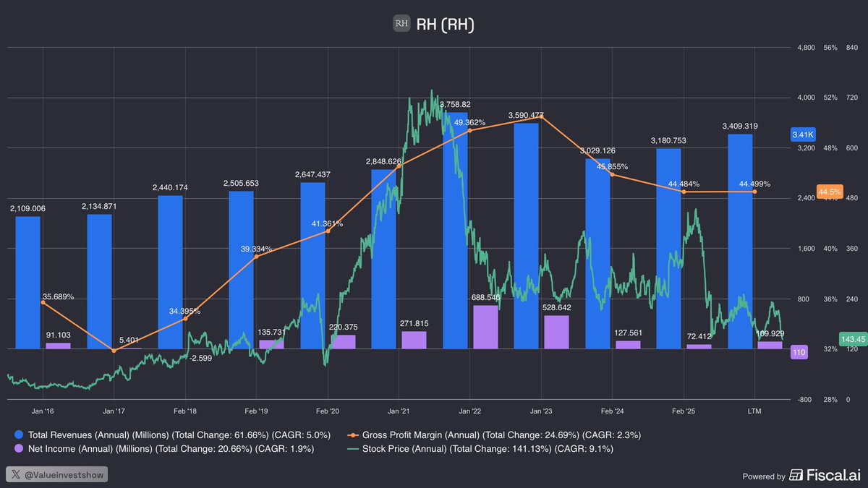Click the 127.561 net income label

(x=627, y=333)
